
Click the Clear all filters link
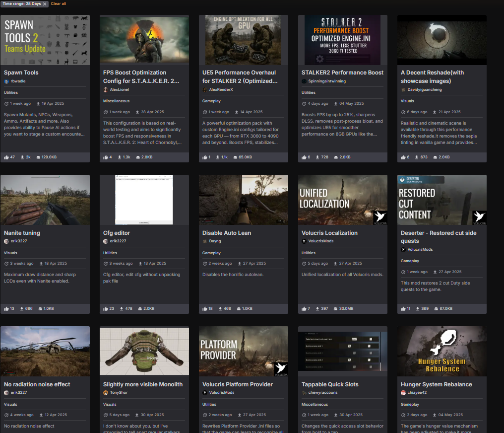click(58, 3)
